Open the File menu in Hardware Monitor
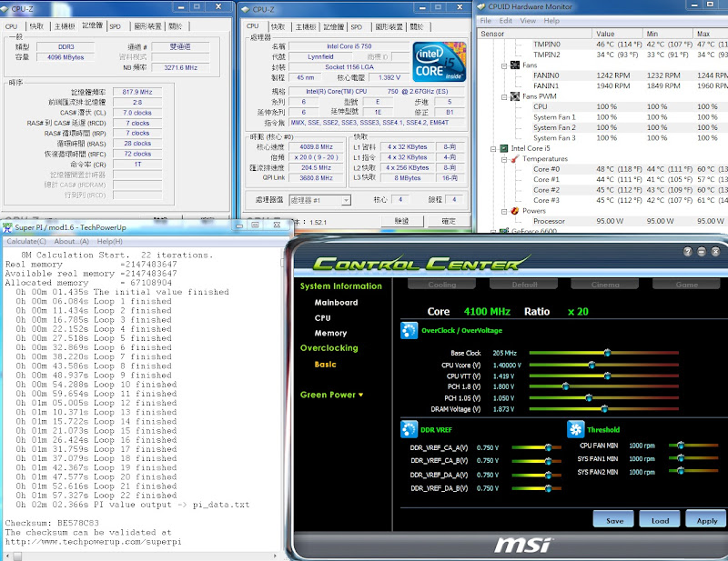The image size is (728, 561). (486, 21)
